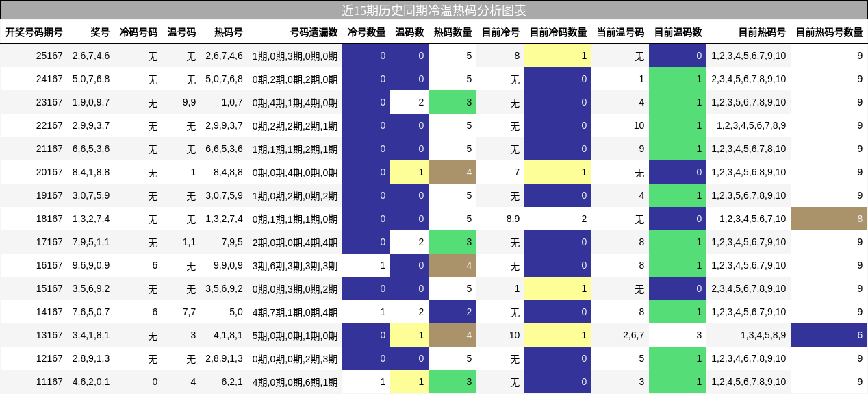Screen dimensions: 868x394
Task: Select the 温号码 column header
Action: (181, 32)
